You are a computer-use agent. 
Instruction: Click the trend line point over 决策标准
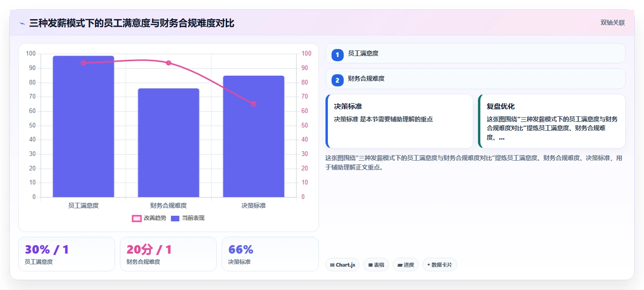pos(254,104)
